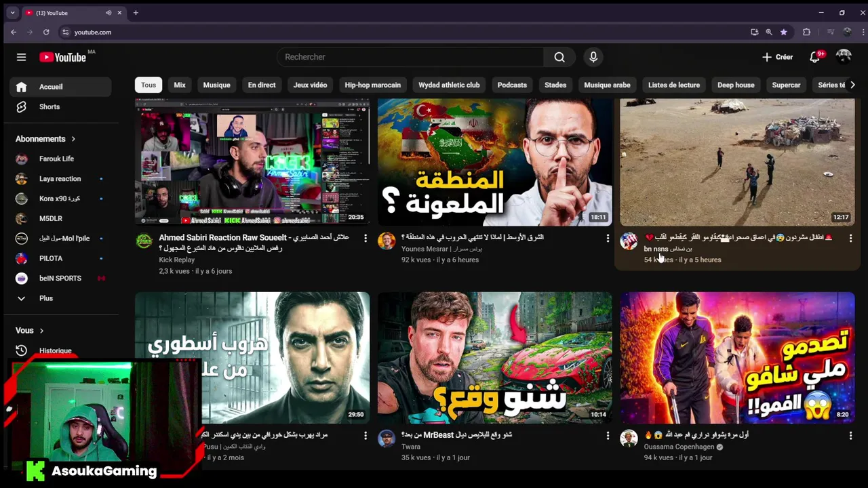Screen dimensions: 868x488
Task: Select the Mix filter chip
Action: coord(180,85)
